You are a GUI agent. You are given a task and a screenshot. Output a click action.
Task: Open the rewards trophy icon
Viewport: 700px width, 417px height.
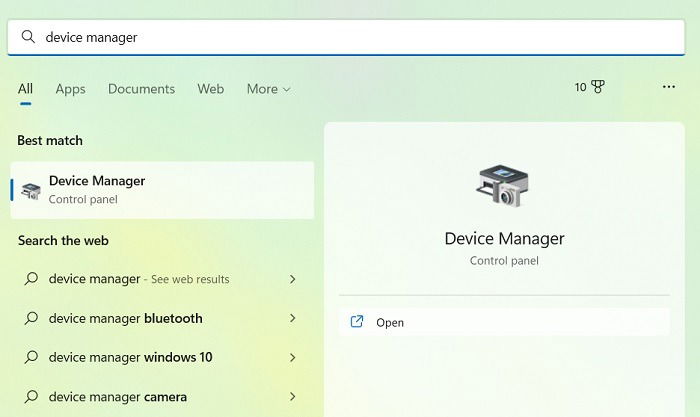[x=598, y=86]
